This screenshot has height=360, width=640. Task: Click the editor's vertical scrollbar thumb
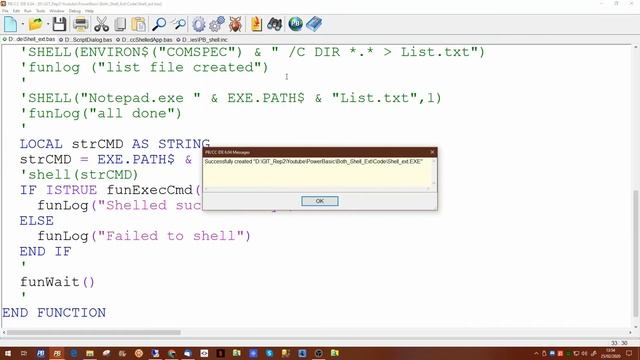(x=636, y=253)
